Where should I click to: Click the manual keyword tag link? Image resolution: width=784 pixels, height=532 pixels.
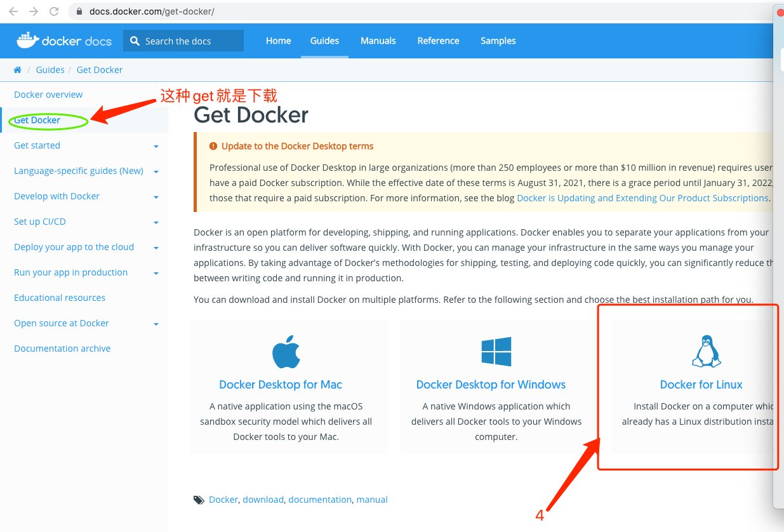pyautogui.click(x=372, y=500)
